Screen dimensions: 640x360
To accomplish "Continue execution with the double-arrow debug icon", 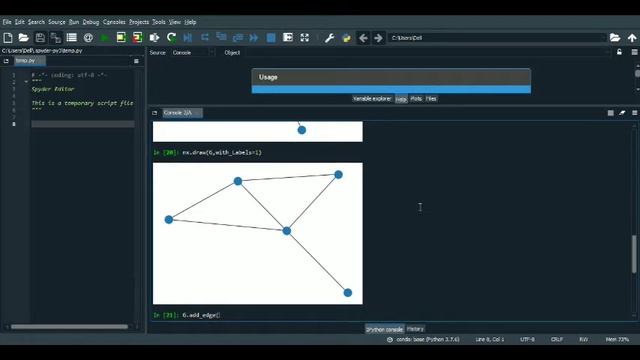I will pyautogui.click(x=254, y=38).
